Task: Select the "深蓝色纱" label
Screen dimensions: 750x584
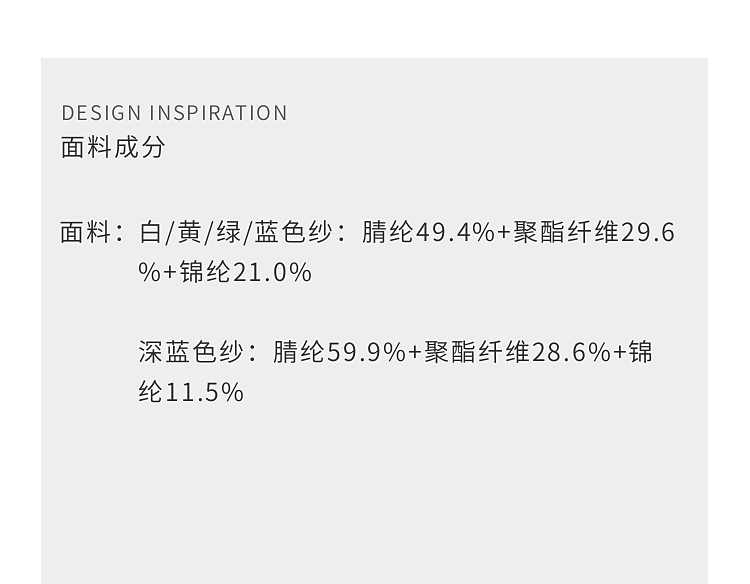Action: [190, 352]
